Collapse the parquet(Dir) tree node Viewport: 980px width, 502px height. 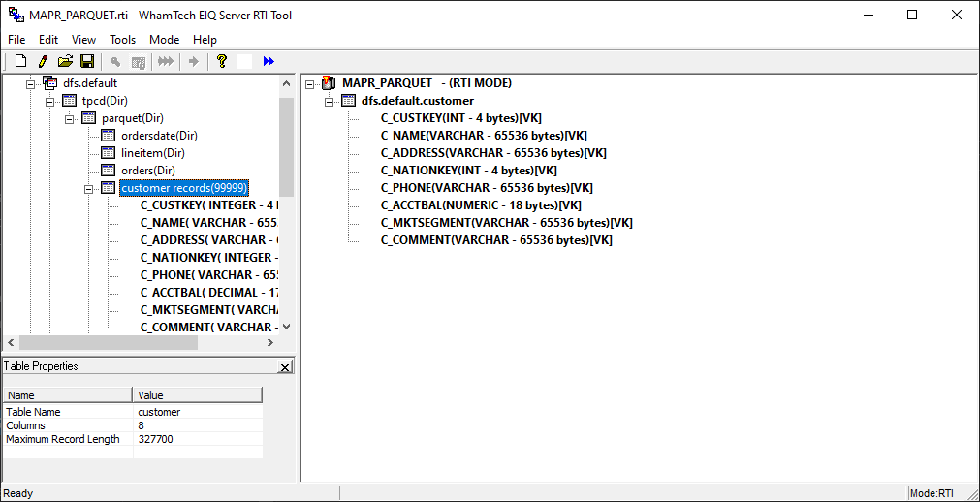coord(70,119)
